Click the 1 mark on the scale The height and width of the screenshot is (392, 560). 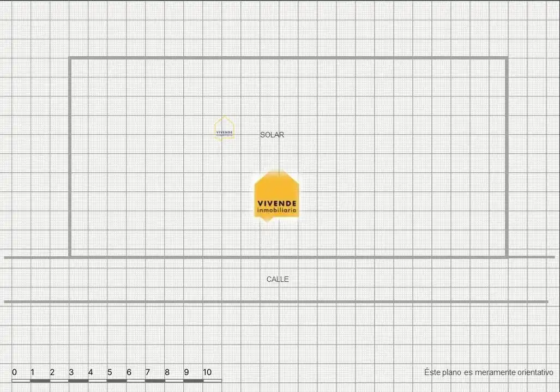point(32,372)
